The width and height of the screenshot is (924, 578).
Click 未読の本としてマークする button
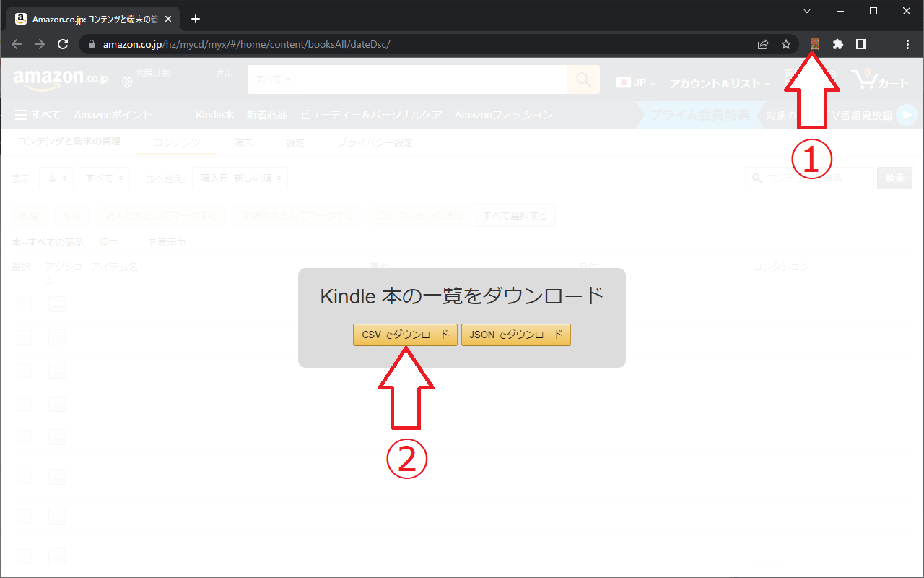pyautogui.click(x=297, y=215)
